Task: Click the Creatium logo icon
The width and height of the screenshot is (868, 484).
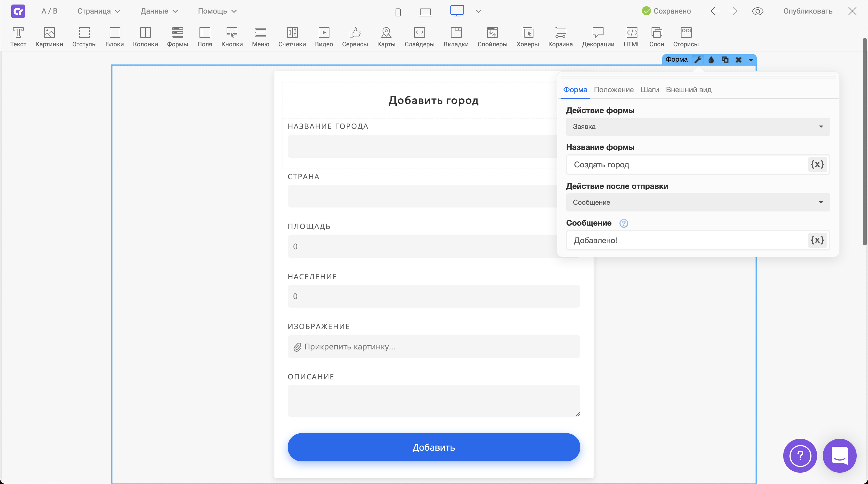Action: tap(18, 11)
